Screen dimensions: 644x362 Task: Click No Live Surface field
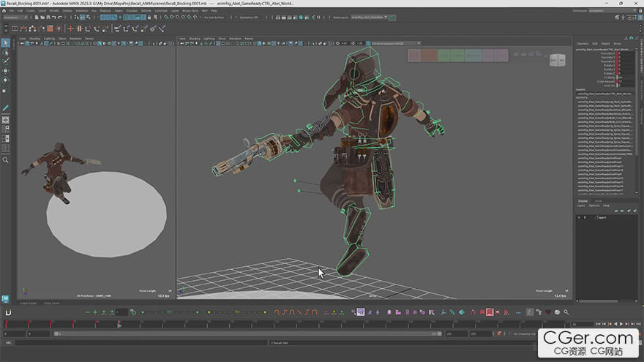(x=214, y=18)
